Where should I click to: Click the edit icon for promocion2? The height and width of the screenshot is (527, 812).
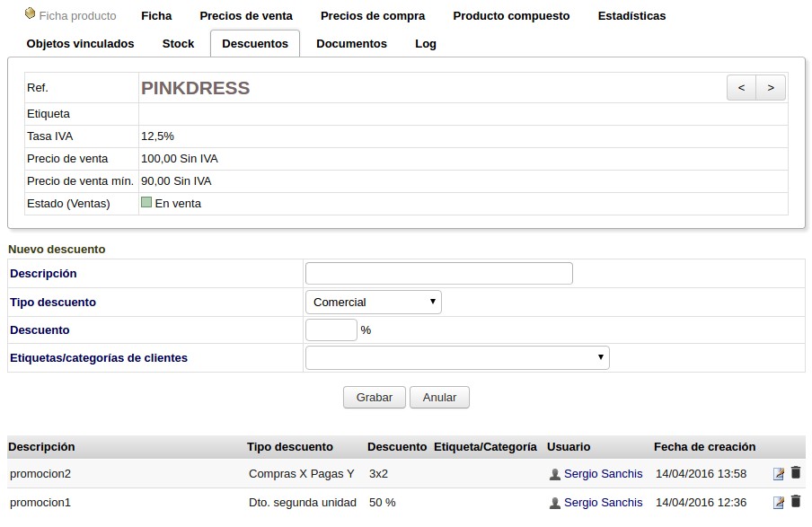tap(779, 474)
